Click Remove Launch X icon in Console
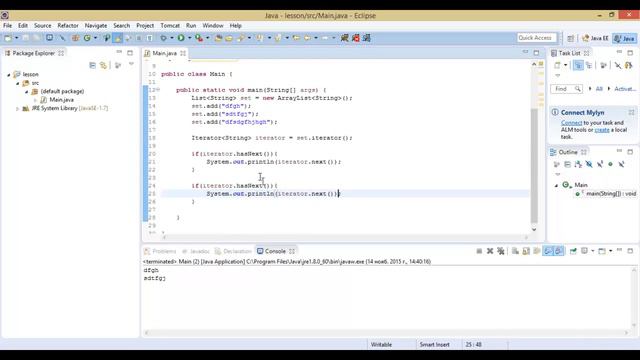This screenshot has width=640, height=360. point(490,251)
